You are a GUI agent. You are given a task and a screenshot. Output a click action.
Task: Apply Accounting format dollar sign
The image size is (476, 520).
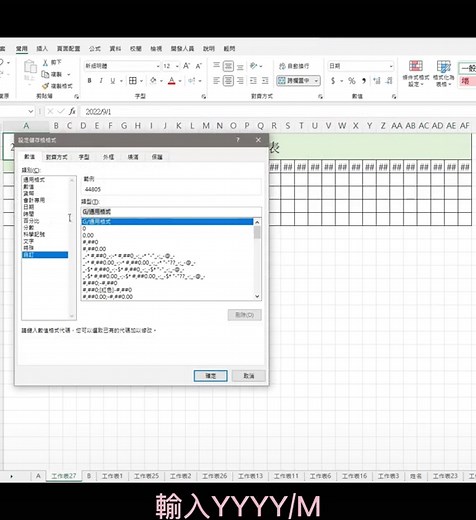click(333, 81)
